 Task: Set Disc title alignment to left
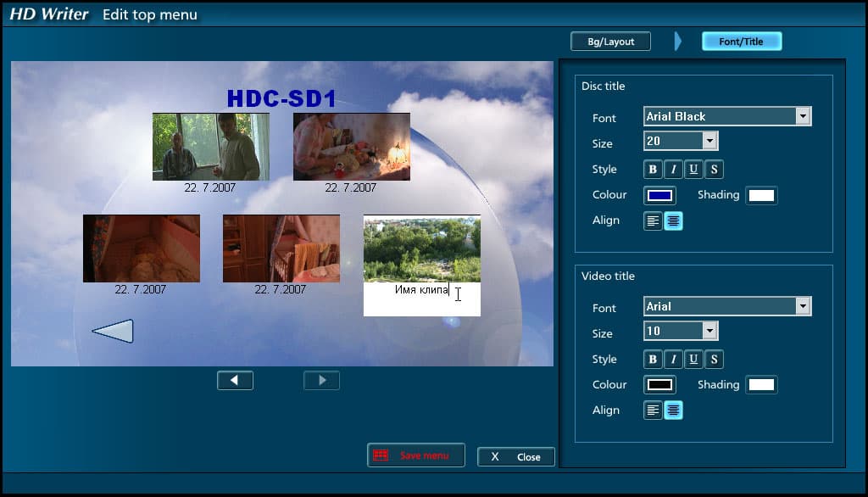coord(653,221)
